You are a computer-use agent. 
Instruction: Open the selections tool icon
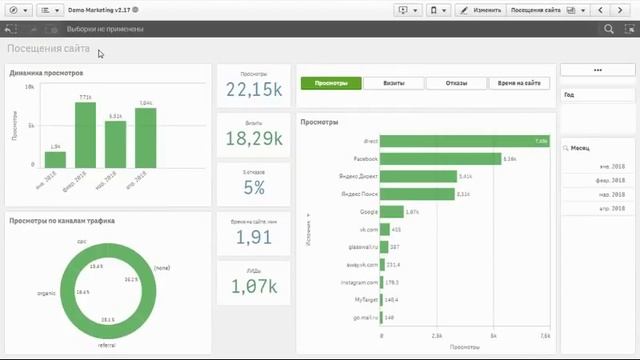629,29
